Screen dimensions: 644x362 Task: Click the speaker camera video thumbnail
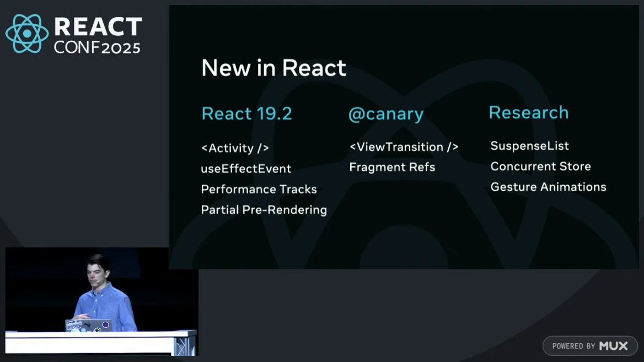click(101, 301)
